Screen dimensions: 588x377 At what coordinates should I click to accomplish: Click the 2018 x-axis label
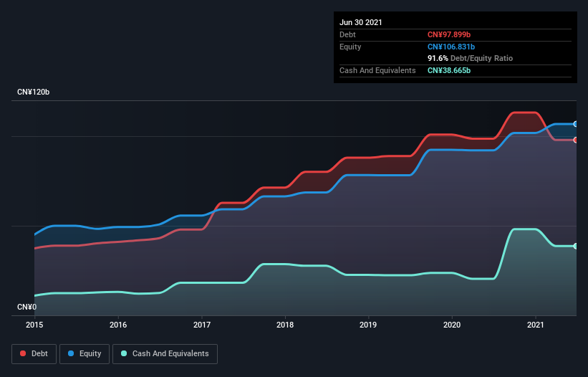point(285,325)
